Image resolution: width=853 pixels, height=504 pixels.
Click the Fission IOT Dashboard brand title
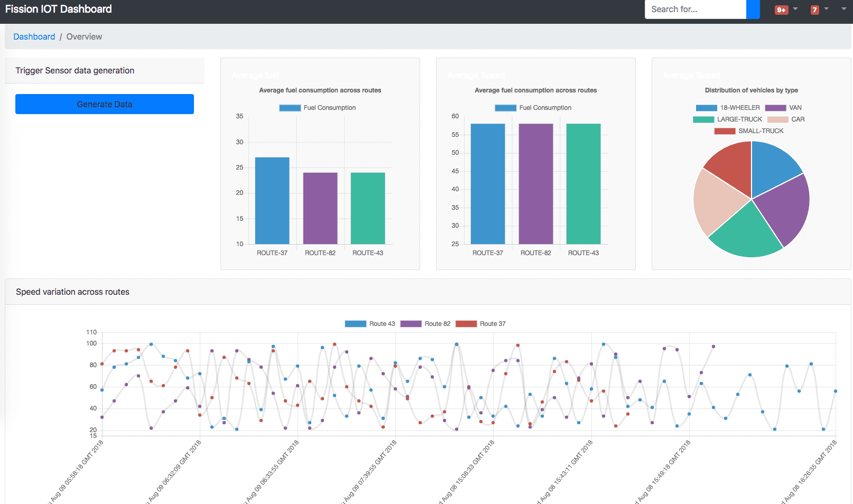click(x=59, y=9)
